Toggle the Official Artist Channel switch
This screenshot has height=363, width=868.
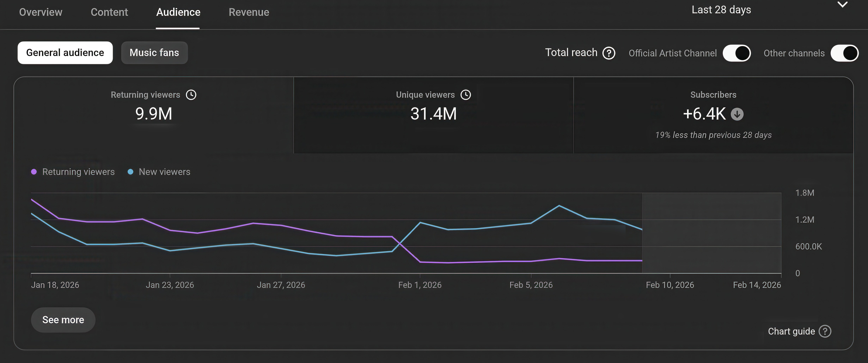pos(737,53)
